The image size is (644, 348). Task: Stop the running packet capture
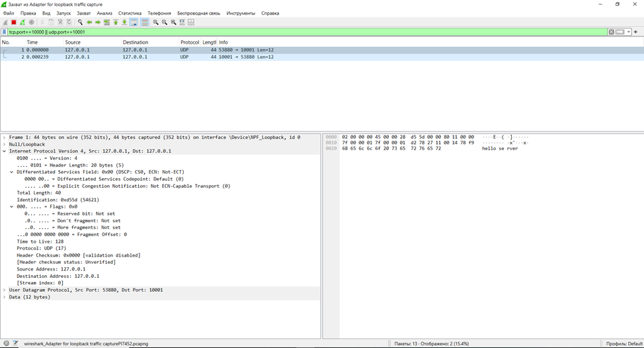[14, 22]
